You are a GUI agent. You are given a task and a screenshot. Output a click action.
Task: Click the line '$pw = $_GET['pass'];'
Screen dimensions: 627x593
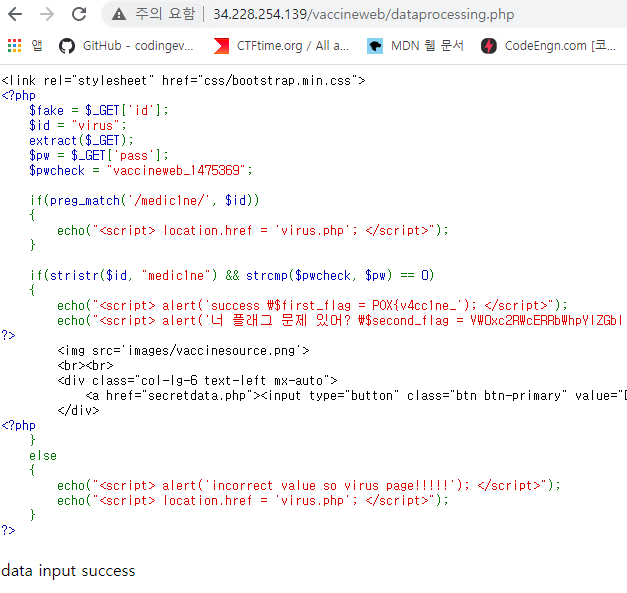(x=99, y=155)
